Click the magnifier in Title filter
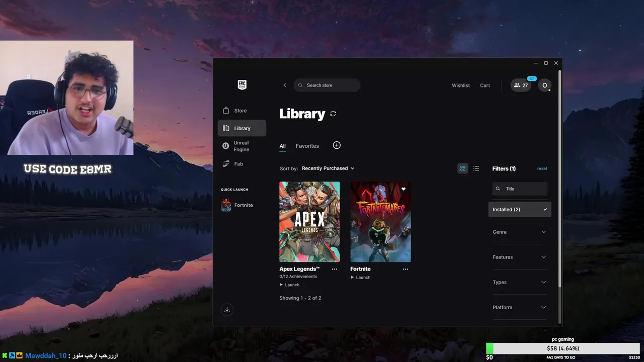The height and width of the screenshot is (362, 644). [x=498, y=189]
